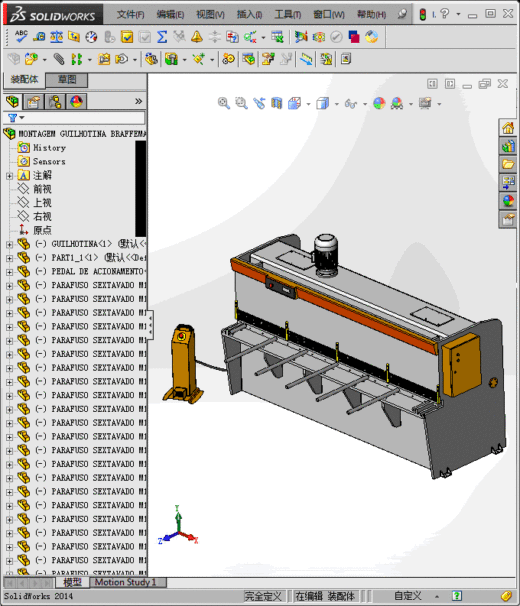Image resolution: width=520 pixels, height=606 pixels.
Task: Switch to the PropertyManager tab icon
Action: pyautogui.click(x=34, y=102)
